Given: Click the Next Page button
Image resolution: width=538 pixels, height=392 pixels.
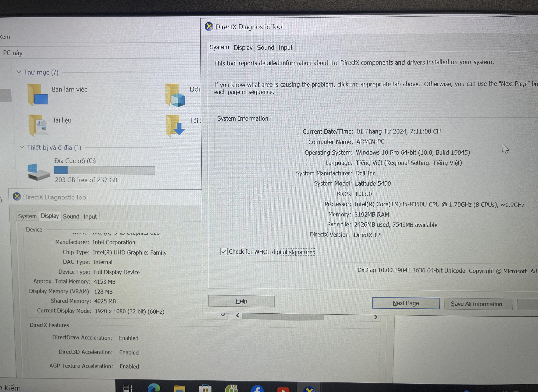Looking at the screenshot, I should point(406,303).
